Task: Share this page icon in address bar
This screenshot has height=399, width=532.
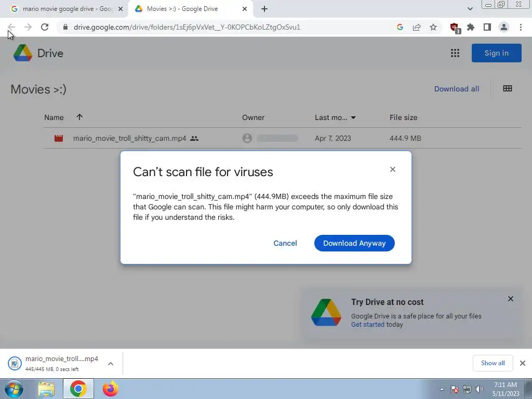Action: tap(417, 27)
